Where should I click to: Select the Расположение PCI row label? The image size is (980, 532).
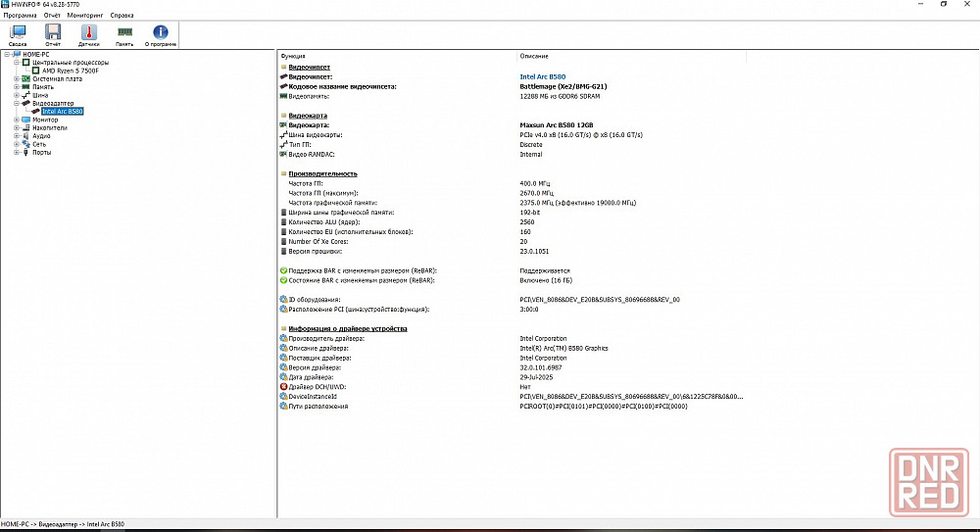pos(359,310)
